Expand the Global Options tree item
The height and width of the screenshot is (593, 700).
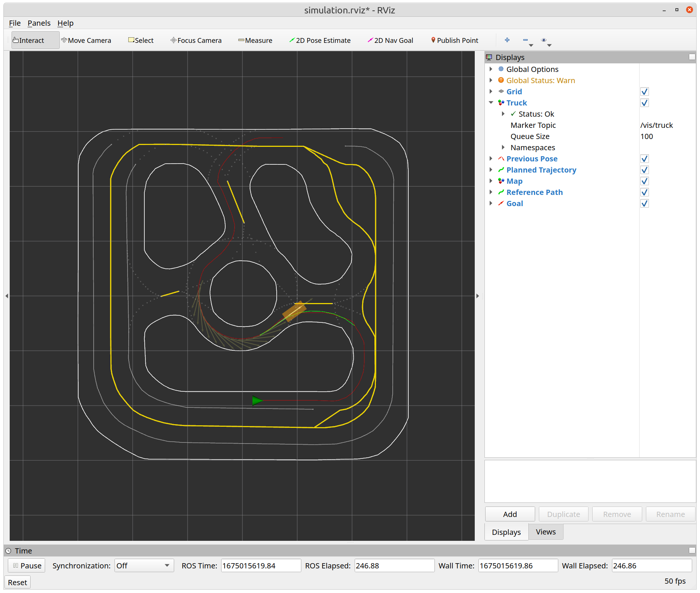pos(491,69)
